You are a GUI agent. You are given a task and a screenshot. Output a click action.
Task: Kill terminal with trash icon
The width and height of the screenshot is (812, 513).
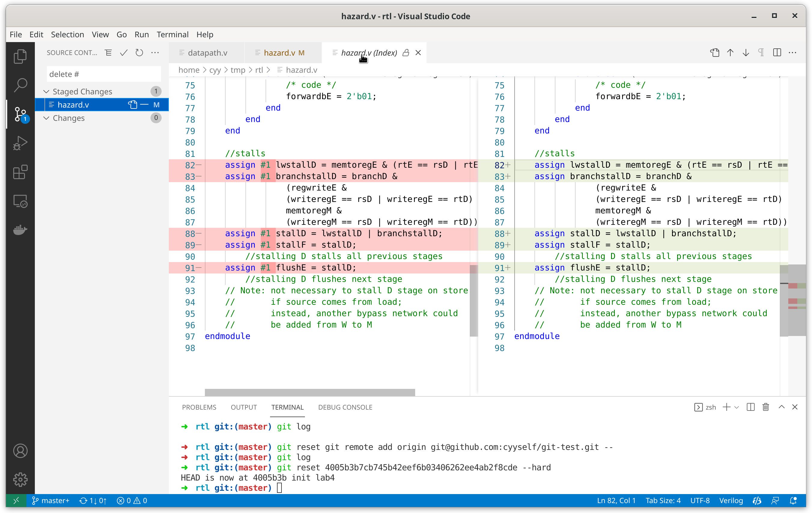click(x=766, y=407)
